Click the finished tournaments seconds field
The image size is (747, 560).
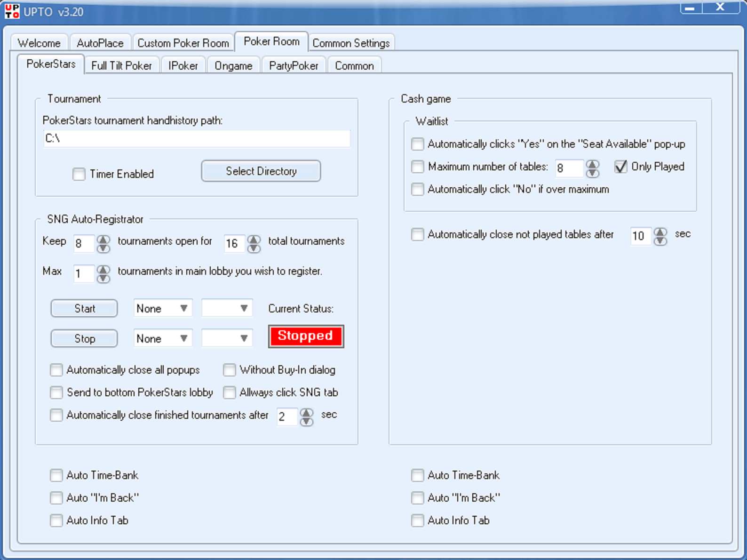tap(287, 417)
